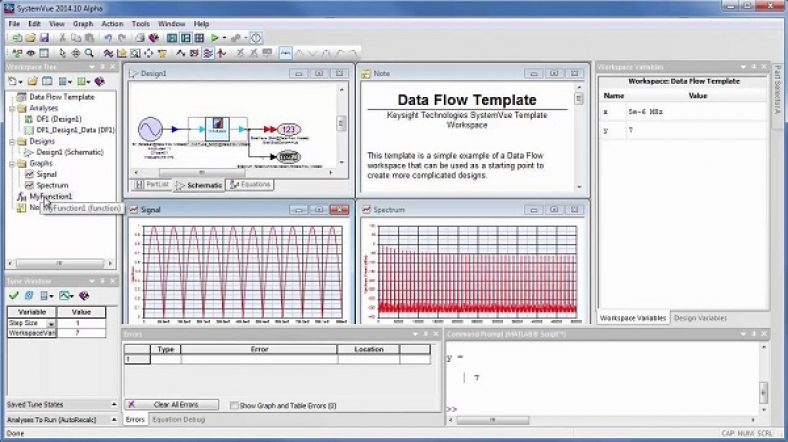
Task: Run the analysis with the green play icon
Action: pyautogui.click(x=215, y=38)
